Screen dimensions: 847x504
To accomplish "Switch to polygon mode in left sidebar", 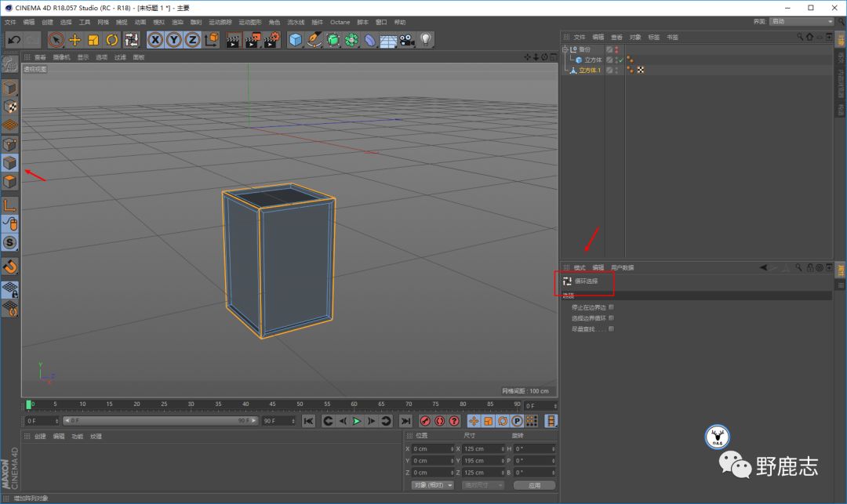I will 10,182.
